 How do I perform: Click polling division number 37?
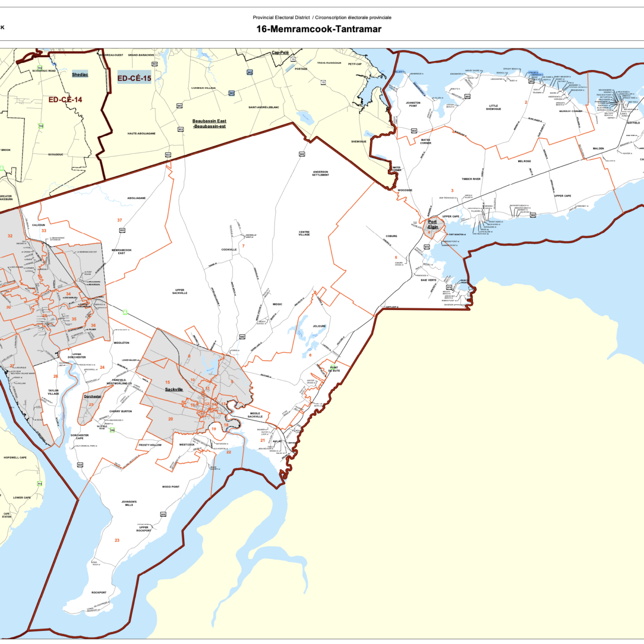(x=120, y=220)
